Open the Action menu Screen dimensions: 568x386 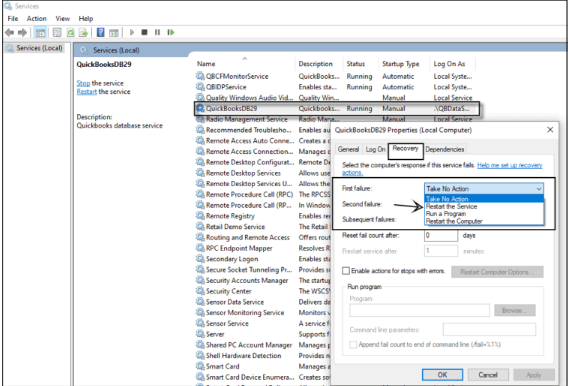(x=37, y=18)
